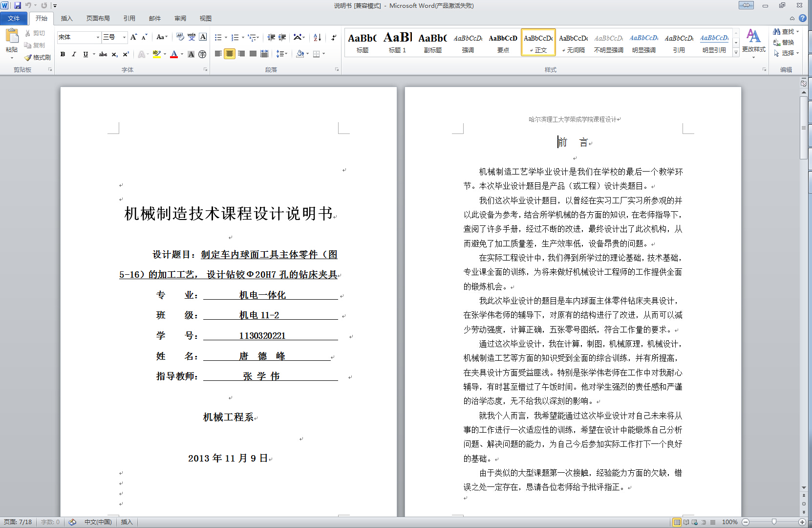Switch to the View (视图) tab
Viewport: 812px width, 528px height.
click(x=206, y=19)
